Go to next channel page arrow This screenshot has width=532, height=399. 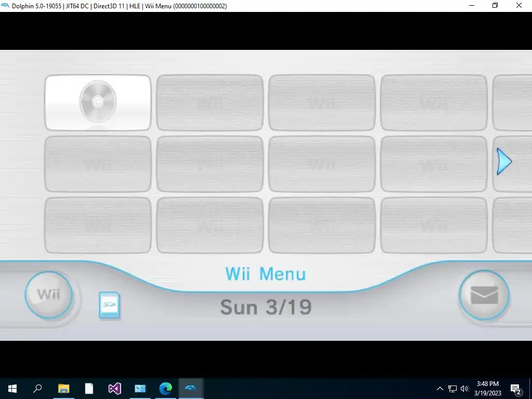click(504, 162)
